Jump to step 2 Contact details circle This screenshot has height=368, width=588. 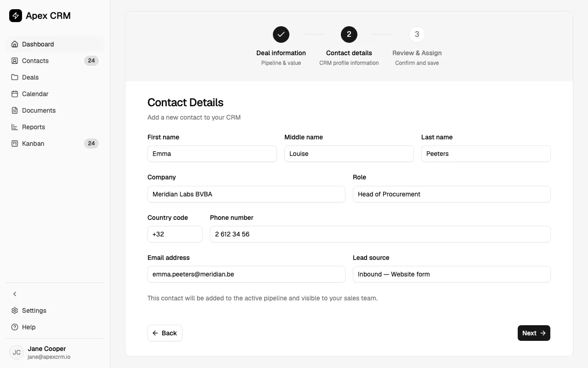click(x=349, y=34)
